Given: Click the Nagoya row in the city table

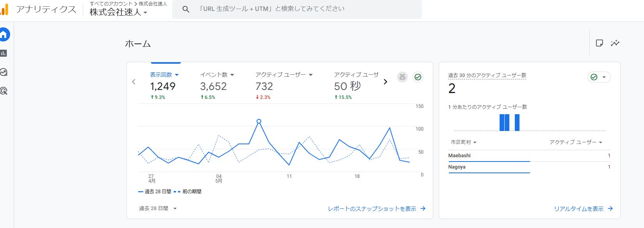Looking at the screenshot, I should tap(529, 167).
